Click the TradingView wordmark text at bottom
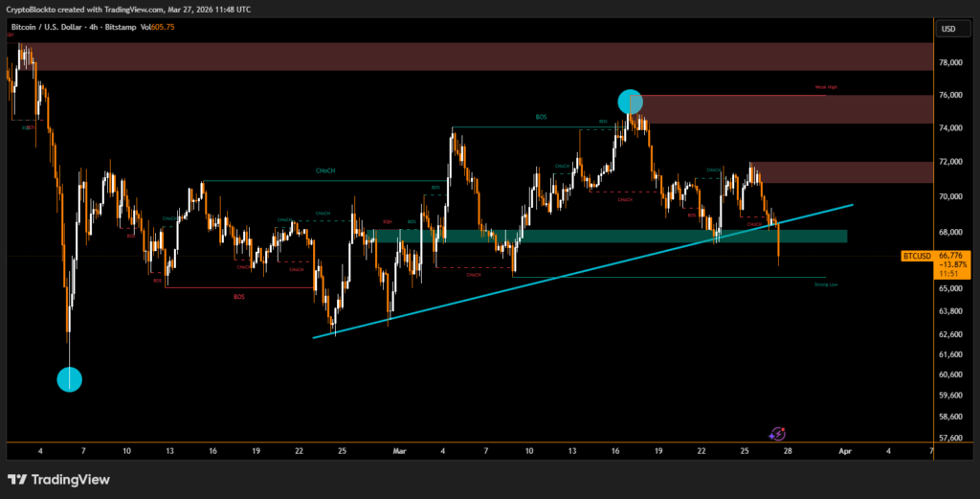The image size is (980, 499). coord(70,480)
